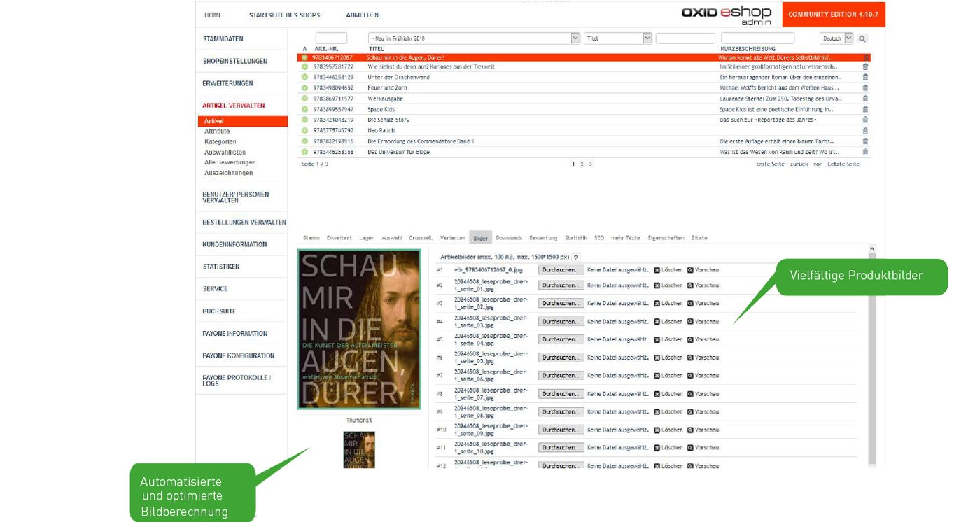
Task: Expand Bestellungen verwalten section
Action: (x=244, y=223)
